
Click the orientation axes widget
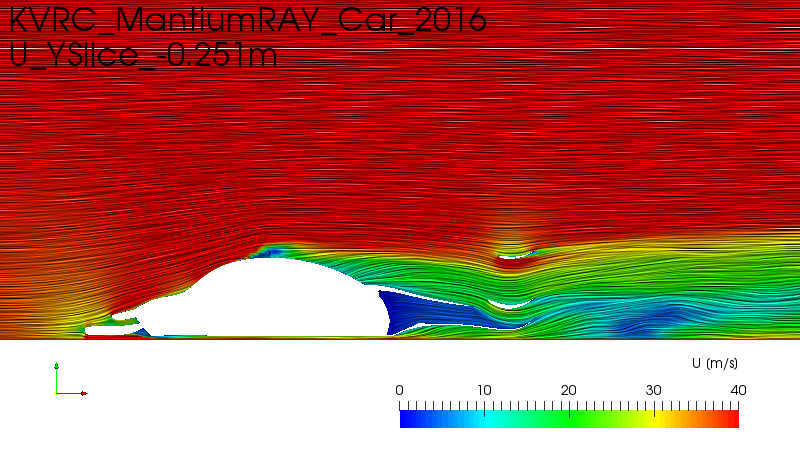71,379
